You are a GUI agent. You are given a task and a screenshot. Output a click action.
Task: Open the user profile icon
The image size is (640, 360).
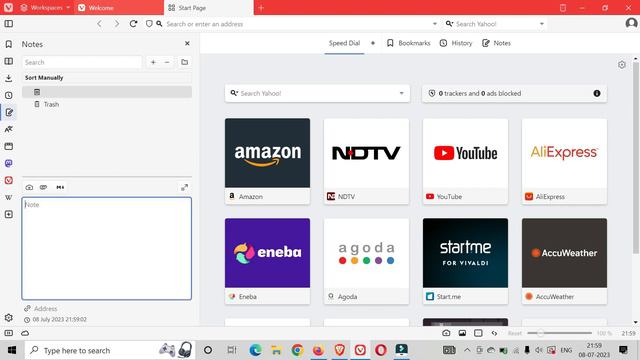coord(631,24)
